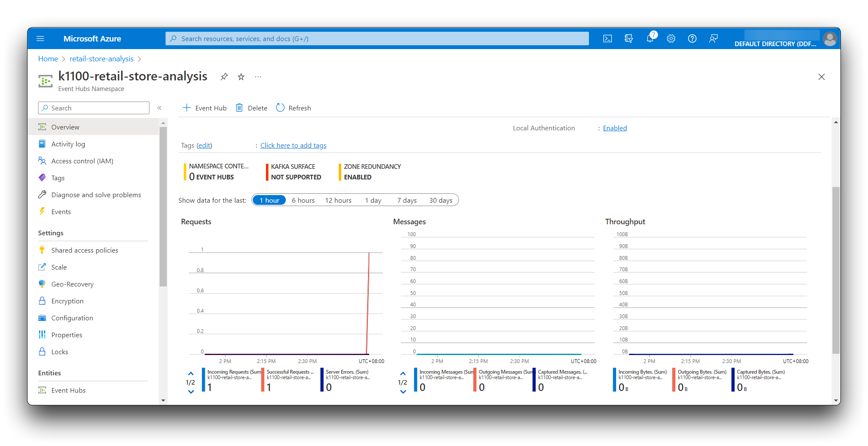The width and height of the screenshot is (868, 446).
Task: Open Directories and subscriptions filter icon
Action: click(629, 39)
